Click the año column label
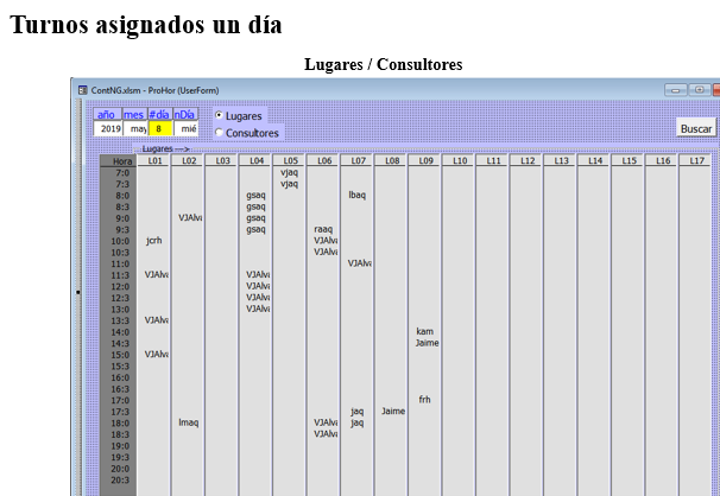The image size is (720, 496). pyautogui.click(x=108, y=114)
